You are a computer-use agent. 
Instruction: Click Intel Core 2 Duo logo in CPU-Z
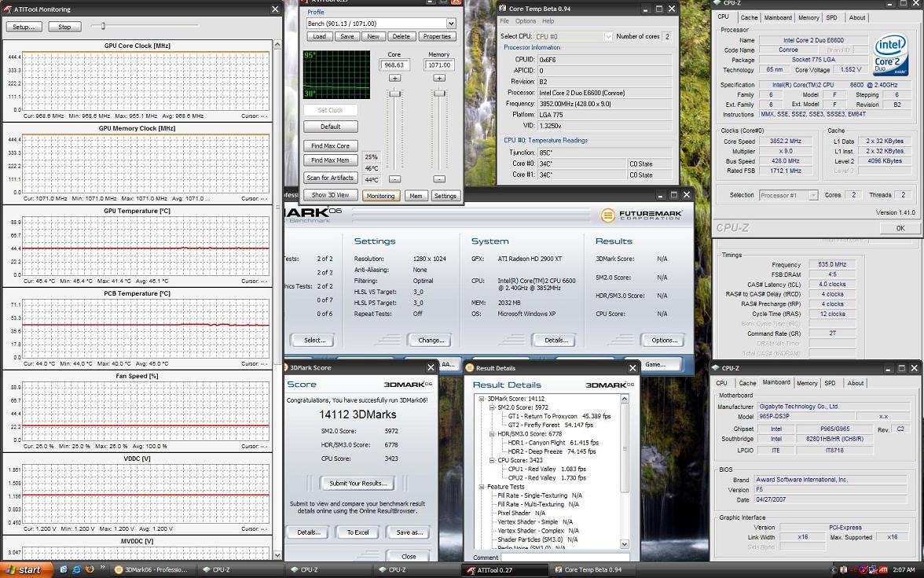[x=889, y=55]
